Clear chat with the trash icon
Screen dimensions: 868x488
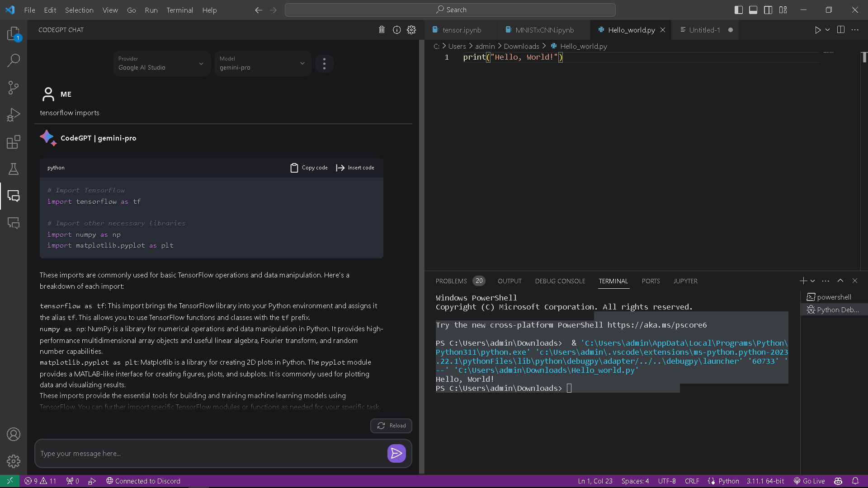pos(382,30)
